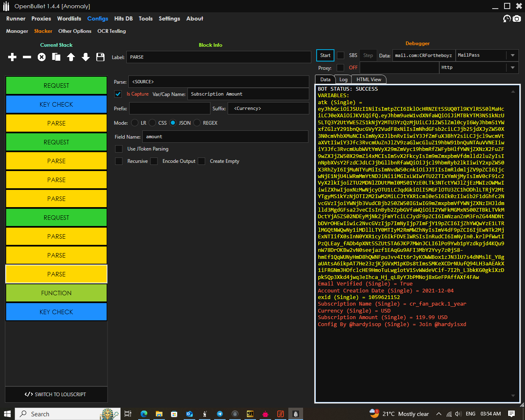Click Start to run the debugger
Screen dimensions: 525x420
324,55
